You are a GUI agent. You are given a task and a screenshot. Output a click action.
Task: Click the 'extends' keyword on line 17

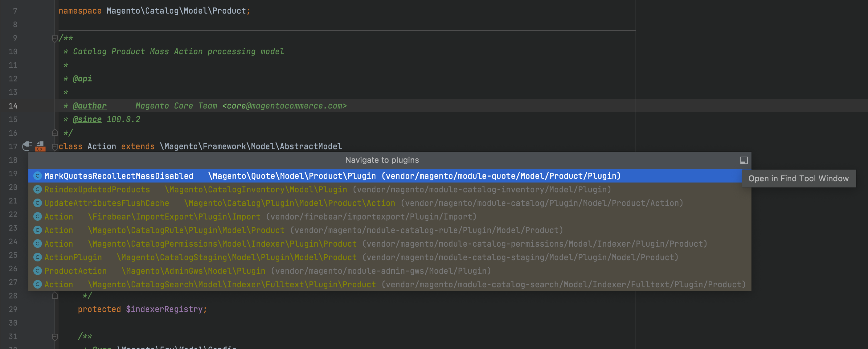[x=138, y=146]
